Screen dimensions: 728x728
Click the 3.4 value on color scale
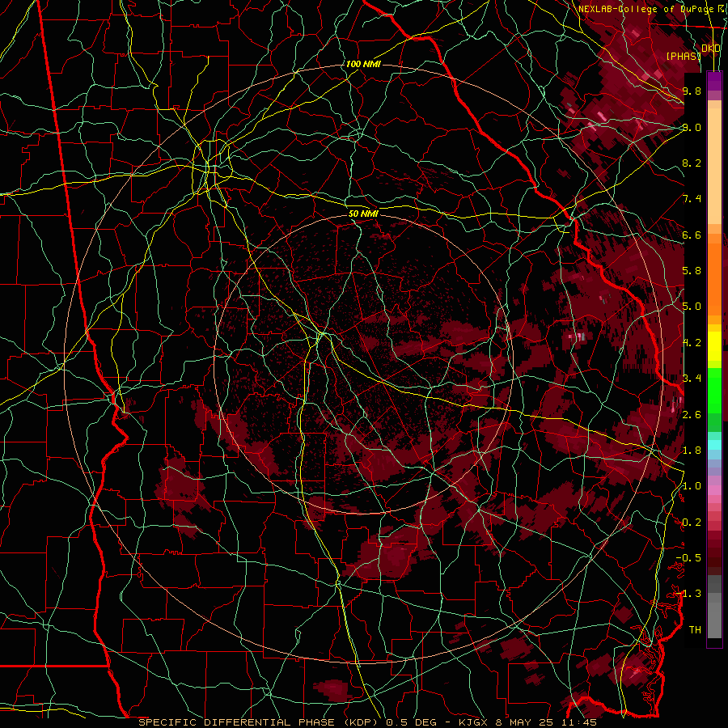[x=692, y=379]
